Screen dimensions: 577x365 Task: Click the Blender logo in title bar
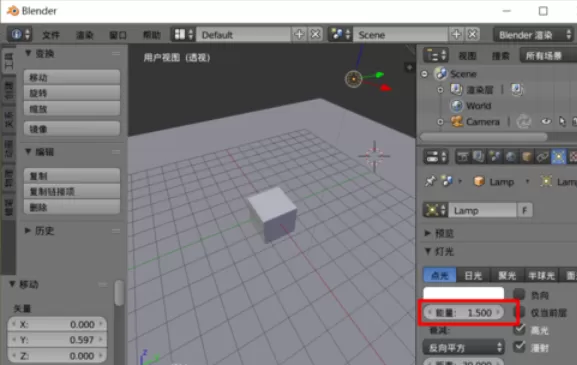click(x=13, y=11)
